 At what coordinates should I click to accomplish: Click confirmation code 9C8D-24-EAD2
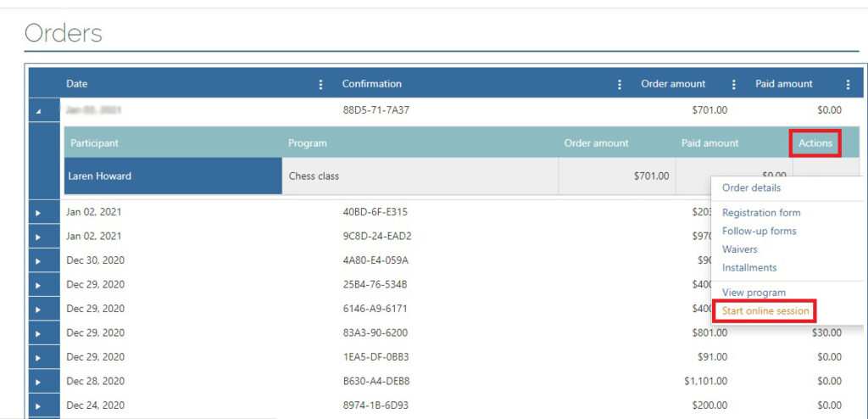pyautogui.click(x=377, y=237)
